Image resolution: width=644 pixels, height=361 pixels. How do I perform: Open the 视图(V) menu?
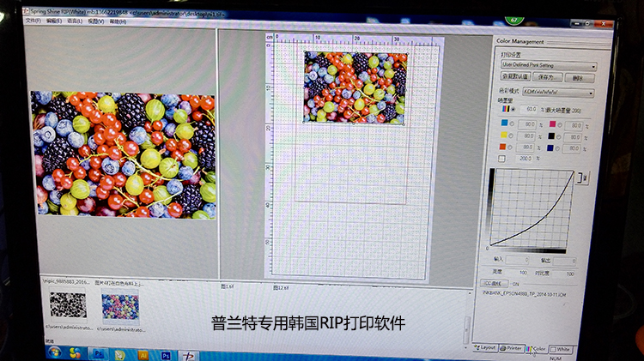96,21
